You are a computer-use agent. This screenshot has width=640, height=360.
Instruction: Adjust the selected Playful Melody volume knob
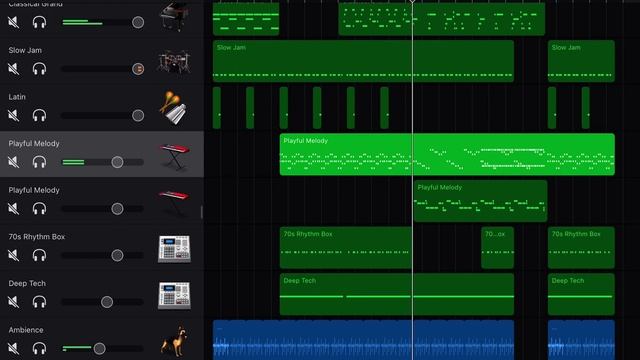117,162
